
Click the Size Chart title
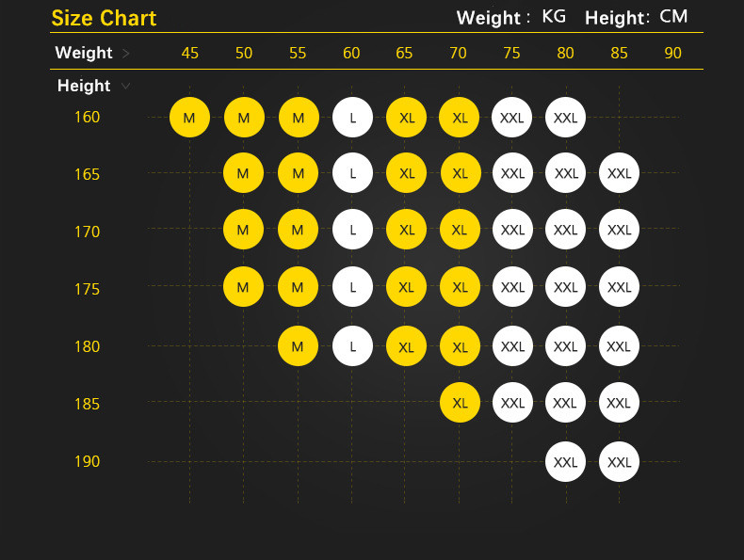coord(104,18)
